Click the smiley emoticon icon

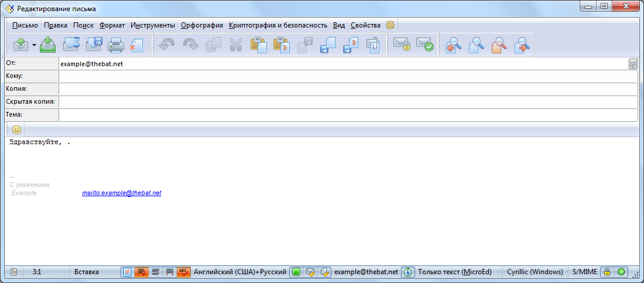point(16,129)
